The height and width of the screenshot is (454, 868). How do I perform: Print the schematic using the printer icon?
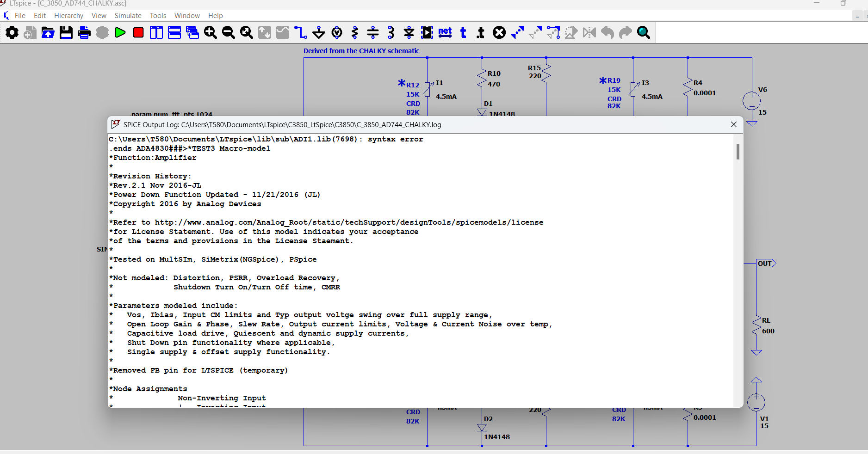click(84, 32)
